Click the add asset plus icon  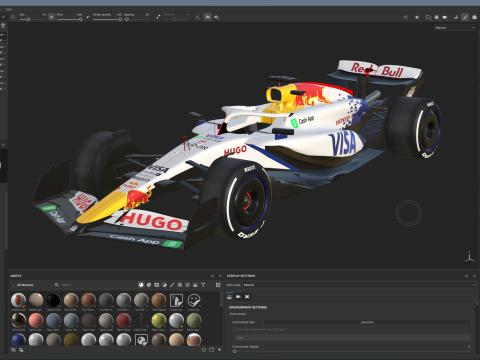click(x=219, y=350)
